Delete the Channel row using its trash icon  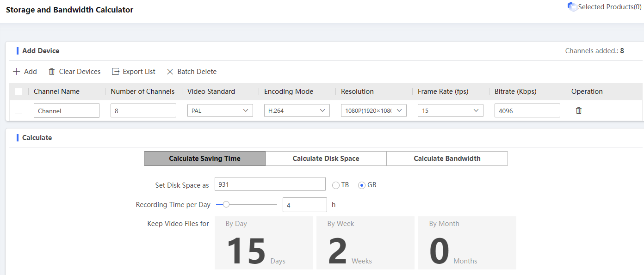point(578,110)
